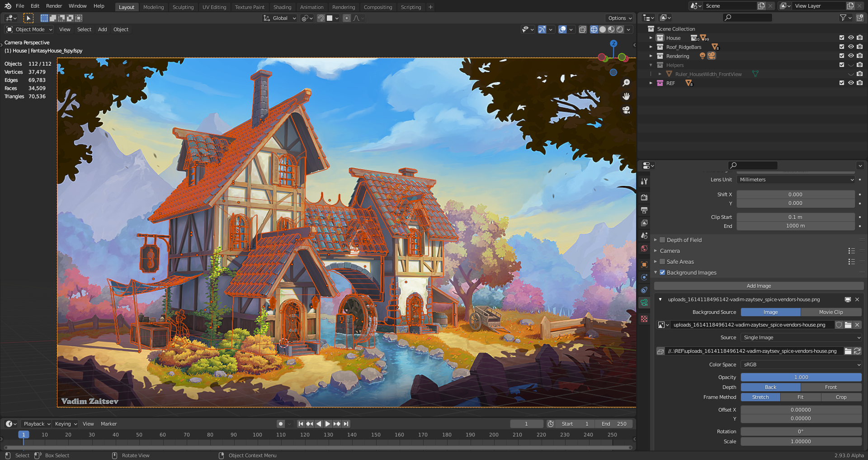Image resolution: width=868 pixels, height=460 pixels.
Task: Exclude House collection from view layer checkbox
Action: pyautogui.click(x=842, y=38)
